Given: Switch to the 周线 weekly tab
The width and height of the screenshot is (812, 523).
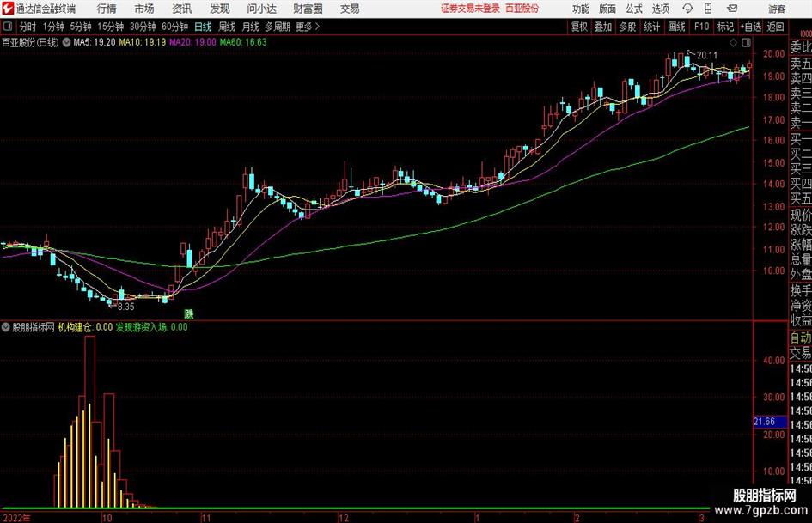Looking at the screenshot, I should pos(227,27).
